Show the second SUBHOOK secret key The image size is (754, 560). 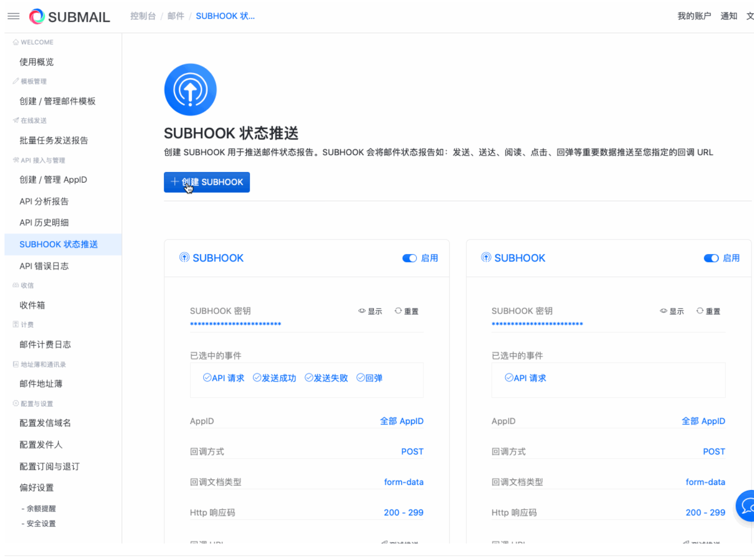[671, 311]
